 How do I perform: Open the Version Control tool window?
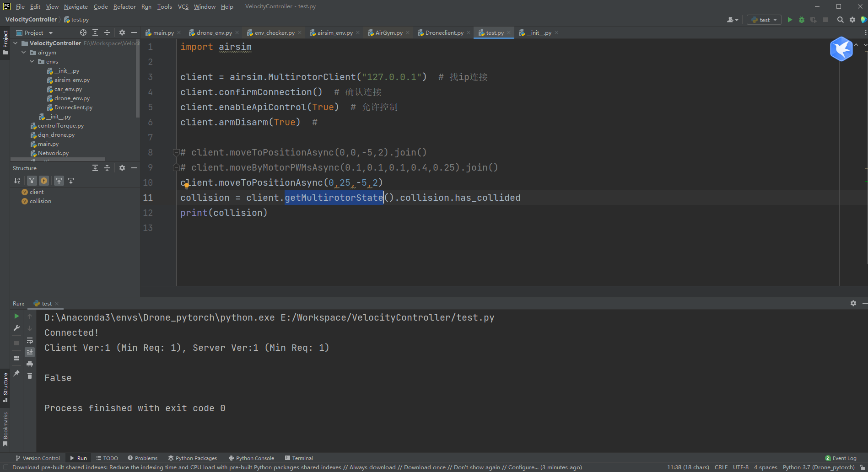click(38, 458)
